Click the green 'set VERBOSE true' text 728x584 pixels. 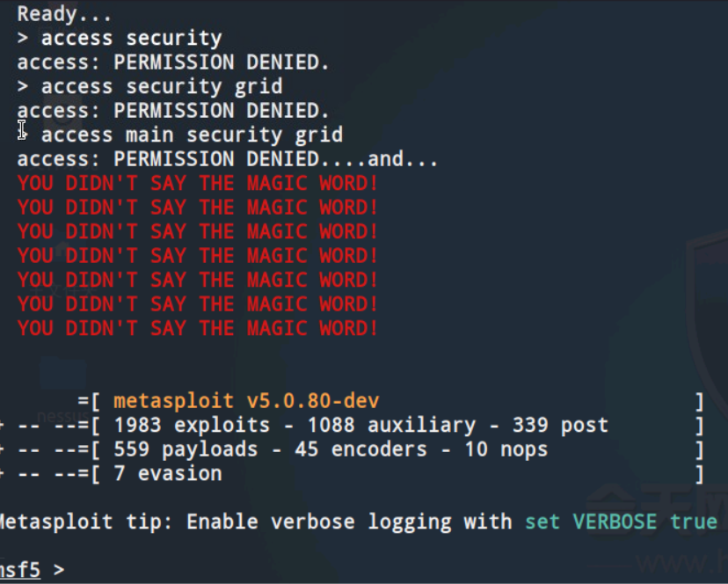(x=621, y=521)
